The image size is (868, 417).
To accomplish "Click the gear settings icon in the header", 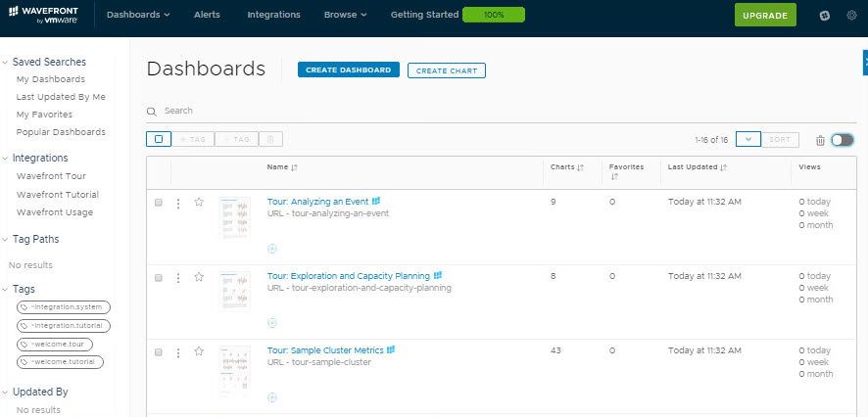I will [x=850, y=16].
